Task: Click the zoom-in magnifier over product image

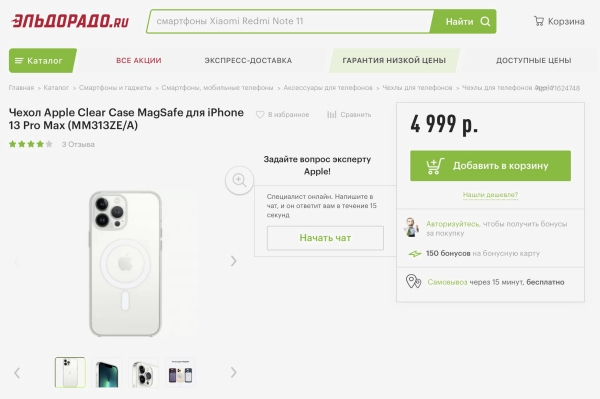Action: click(x=240, y=180)
